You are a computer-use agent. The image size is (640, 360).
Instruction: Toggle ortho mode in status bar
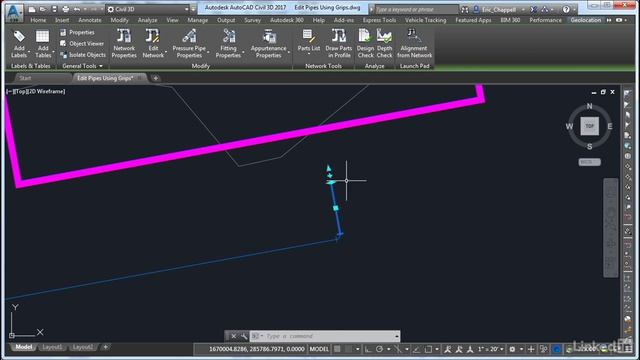[368, 349]
